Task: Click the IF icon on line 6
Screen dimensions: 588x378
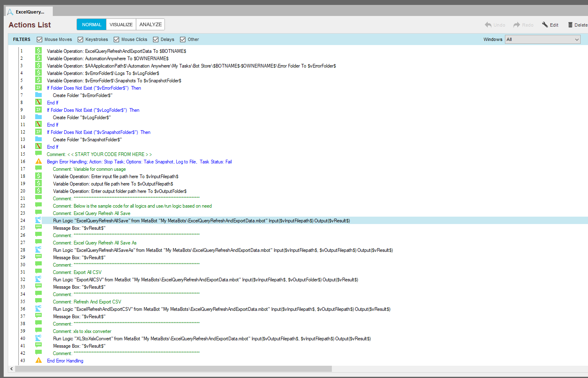Action: 38,88
